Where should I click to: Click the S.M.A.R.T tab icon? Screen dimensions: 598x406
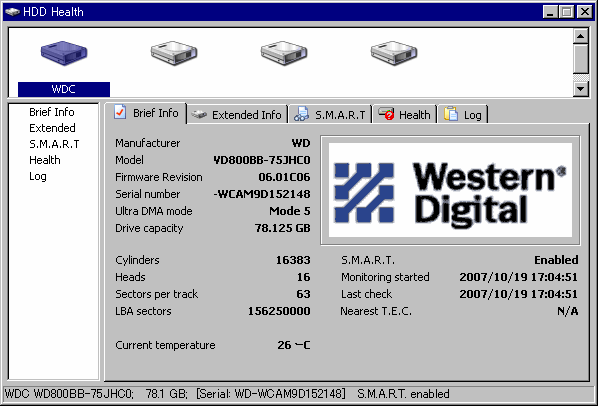pos(302,114)
